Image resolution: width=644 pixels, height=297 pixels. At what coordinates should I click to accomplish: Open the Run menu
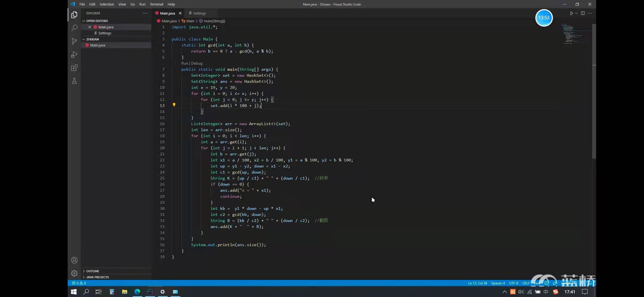coord(142,4)
